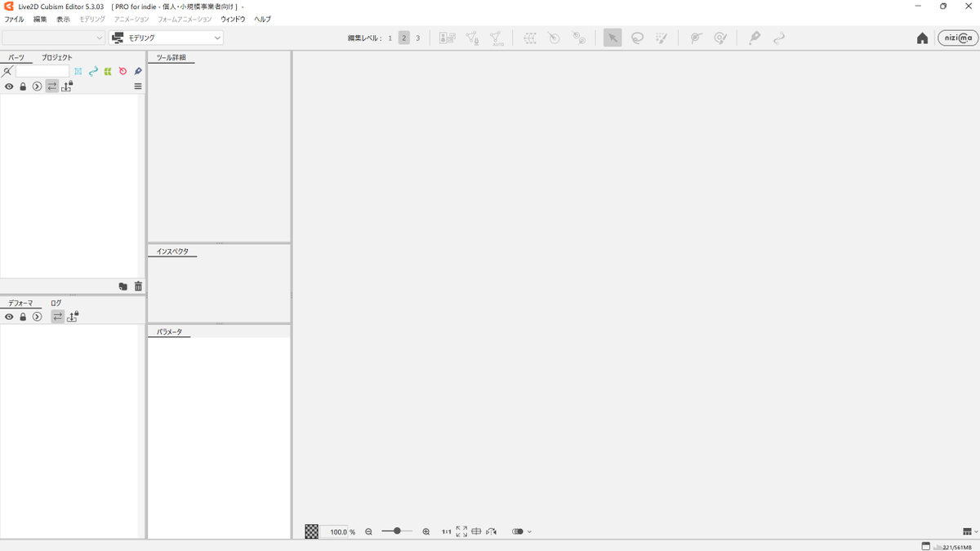Select the Arrow selection tool
The image size is (980, 551).
coord(612,38)
